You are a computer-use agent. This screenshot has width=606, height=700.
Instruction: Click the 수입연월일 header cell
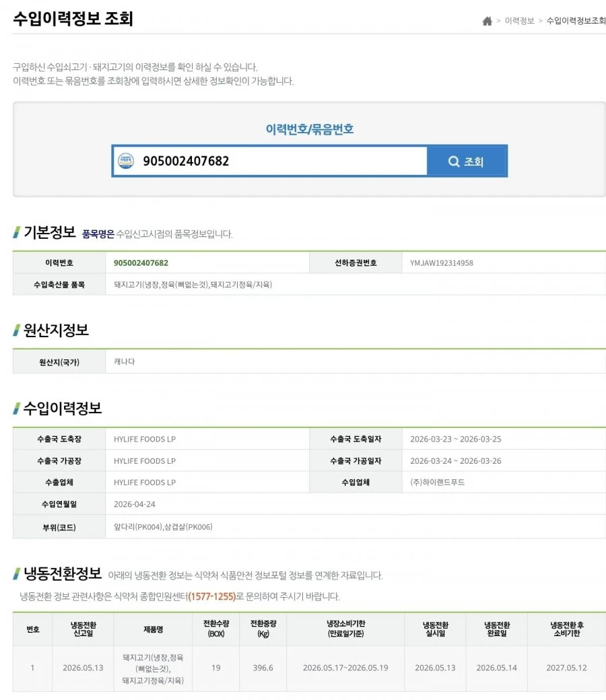click(x=59, y=504)
